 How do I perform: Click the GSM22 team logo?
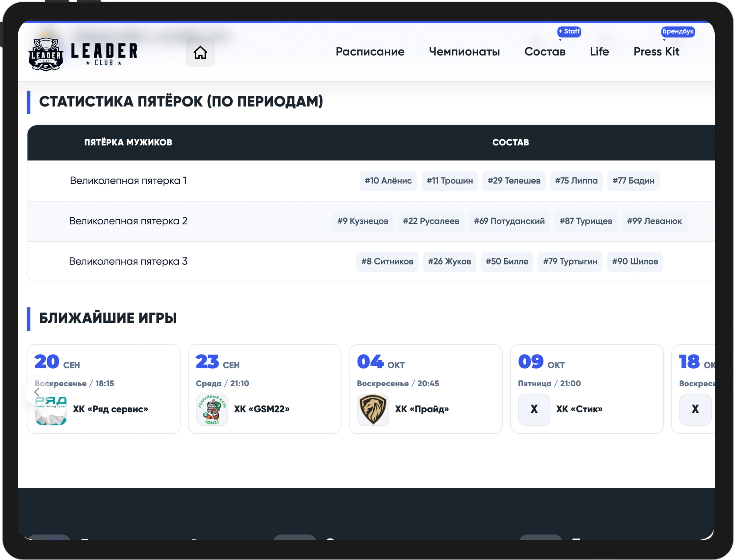[x=212, y=410]
